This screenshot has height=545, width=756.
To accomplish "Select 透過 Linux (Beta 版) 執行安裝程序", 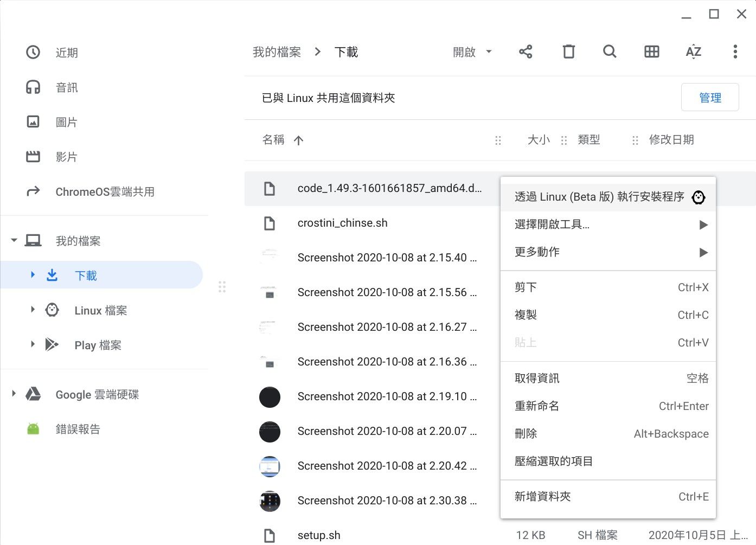I will click(x=599, y=197).
